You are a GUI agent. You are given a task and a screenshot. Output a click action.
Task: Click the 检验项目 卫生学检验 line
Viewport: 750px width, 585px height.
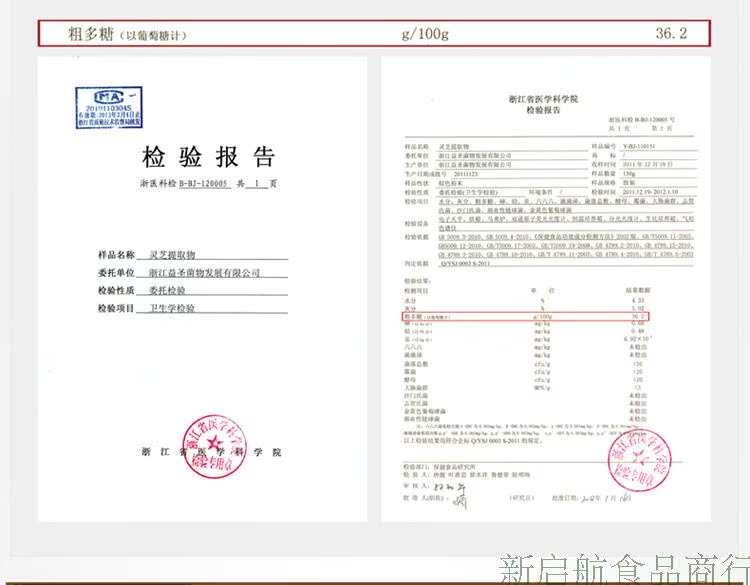193,308
